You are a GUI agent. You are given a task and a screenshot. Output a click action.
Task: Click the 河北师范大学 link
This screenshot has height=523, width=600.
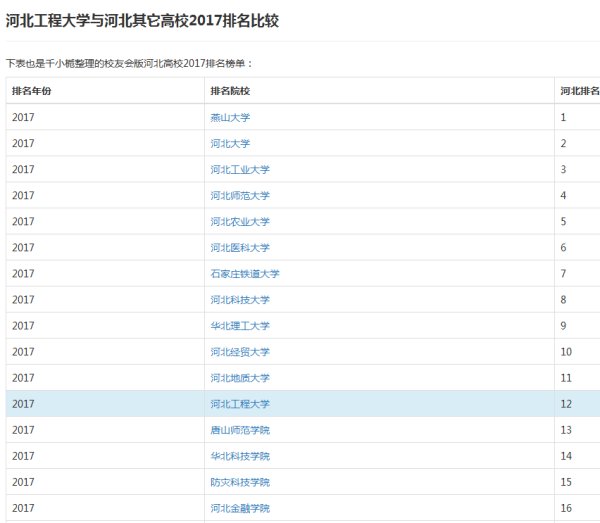(240, 196)
